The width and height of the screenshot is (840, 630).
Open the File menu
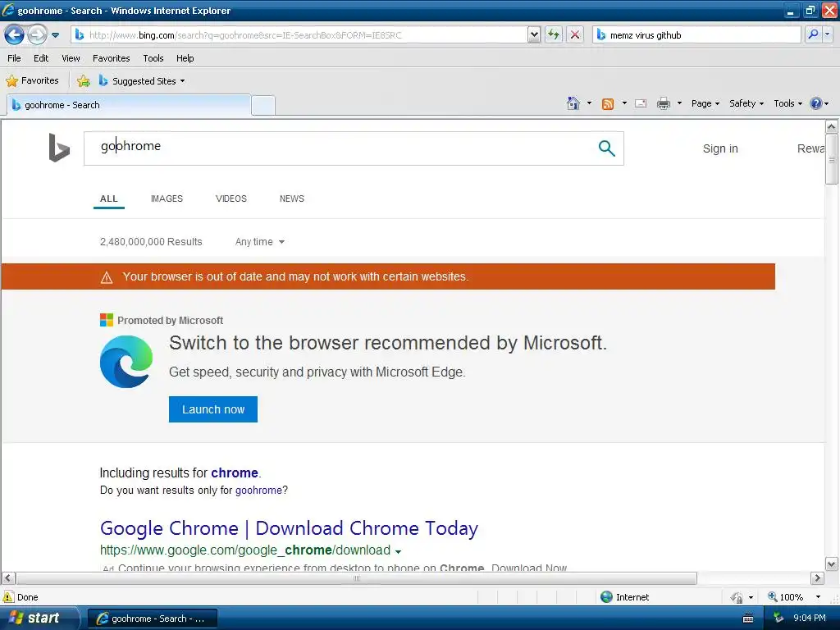tap(15, 58)
